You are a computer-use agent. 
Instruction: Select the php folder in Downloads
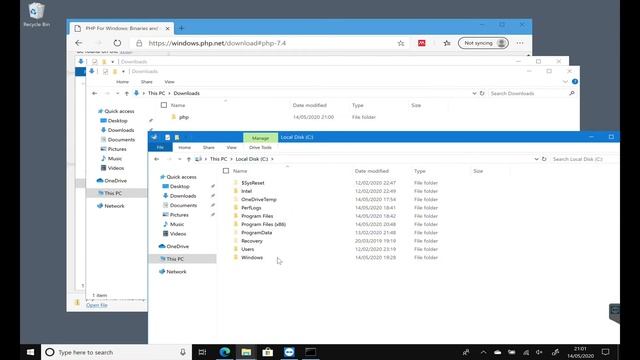184,117
